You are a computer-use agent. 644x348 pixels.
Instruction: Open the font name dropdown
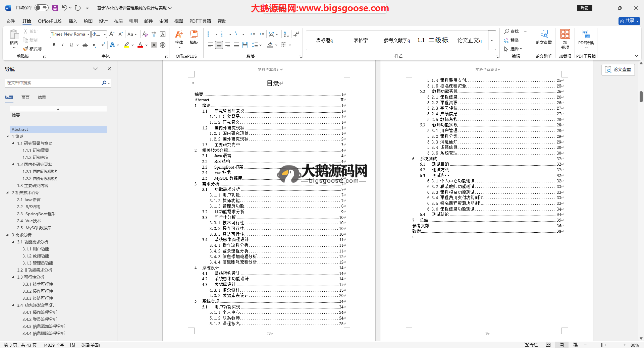click(x=88, y=34)
